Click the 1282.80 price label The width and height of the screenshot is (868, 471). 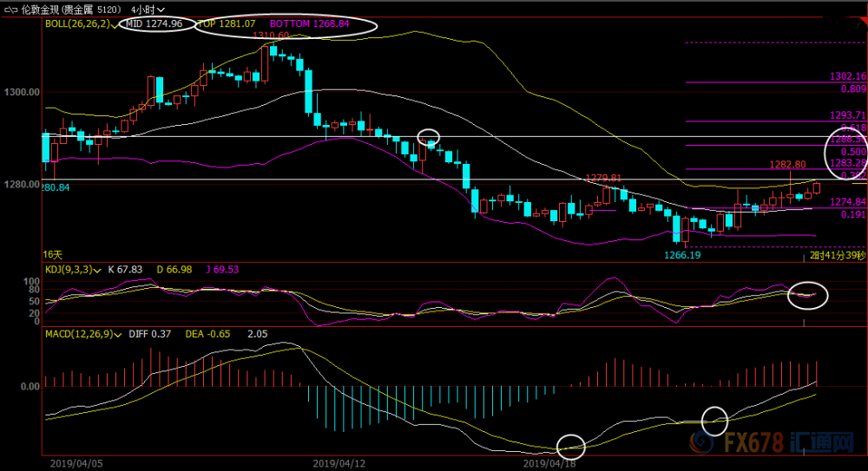pos(788,165)
